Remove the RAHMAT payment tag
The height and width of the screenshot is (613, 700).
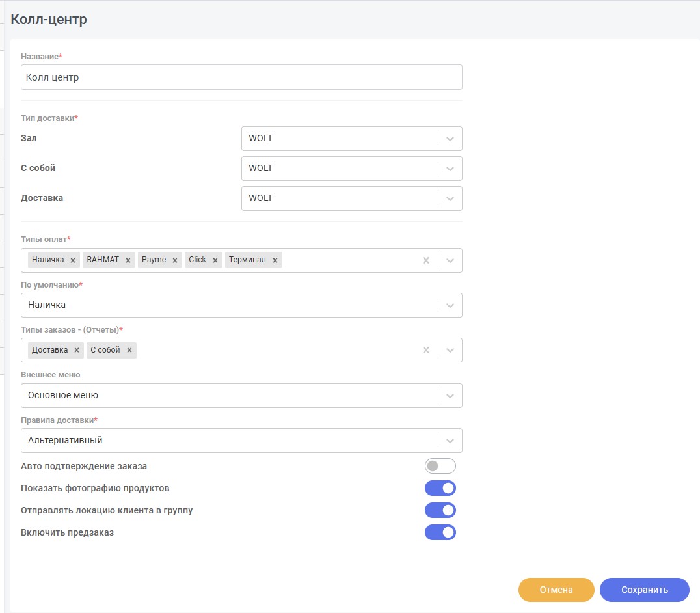pyautogui.click(x=128, y=260)
